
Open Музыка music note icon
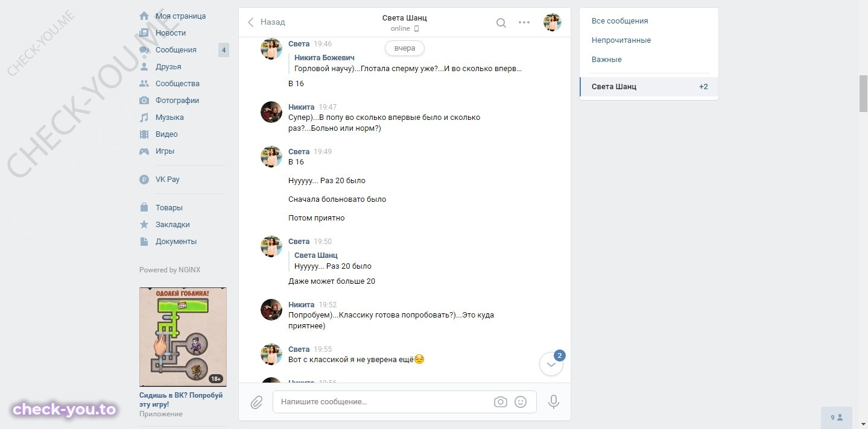(144, 117)
